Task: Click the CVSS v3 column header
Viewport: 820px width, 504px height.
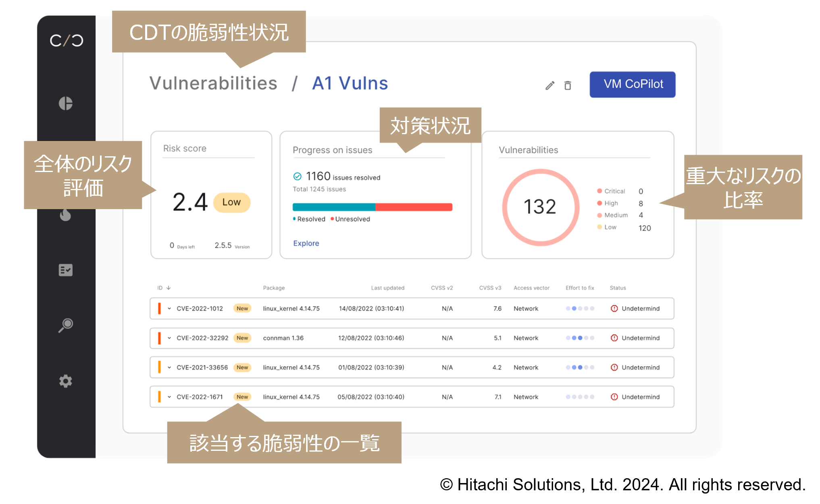Action: click(490, 288)
